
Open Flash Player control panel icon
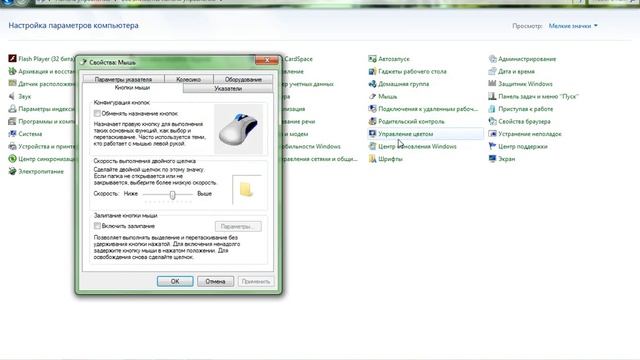tap(12, 59)
